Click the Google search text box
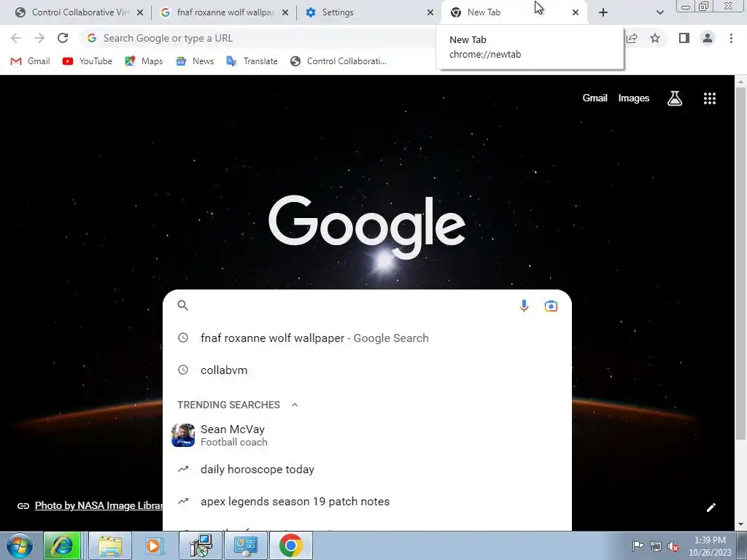Viewport: 747px width, 560px height. point(352,306)
